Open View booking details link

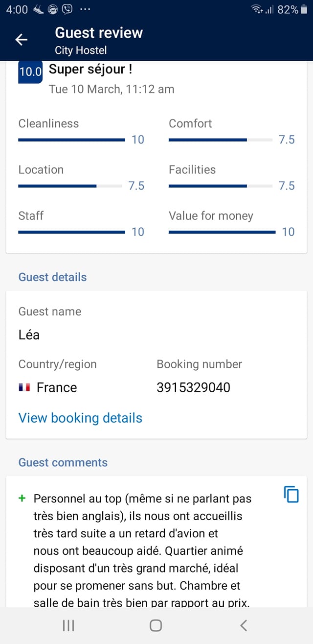(x=80, y=418)
